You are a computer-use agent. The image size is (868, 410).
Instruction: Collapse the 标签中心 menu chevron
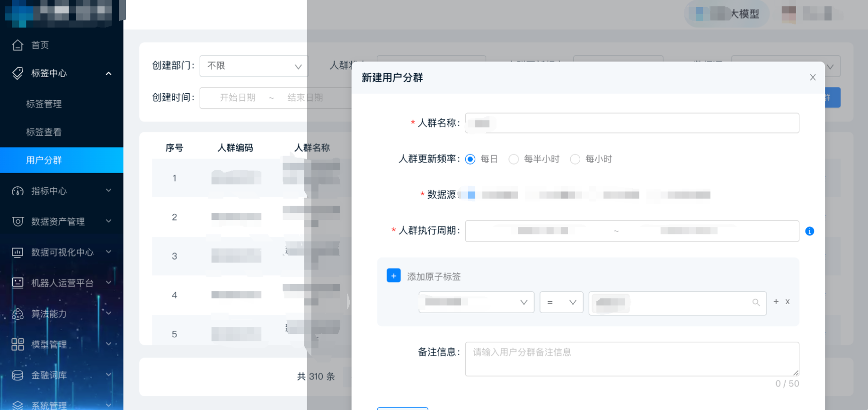(x=109, y=73)
